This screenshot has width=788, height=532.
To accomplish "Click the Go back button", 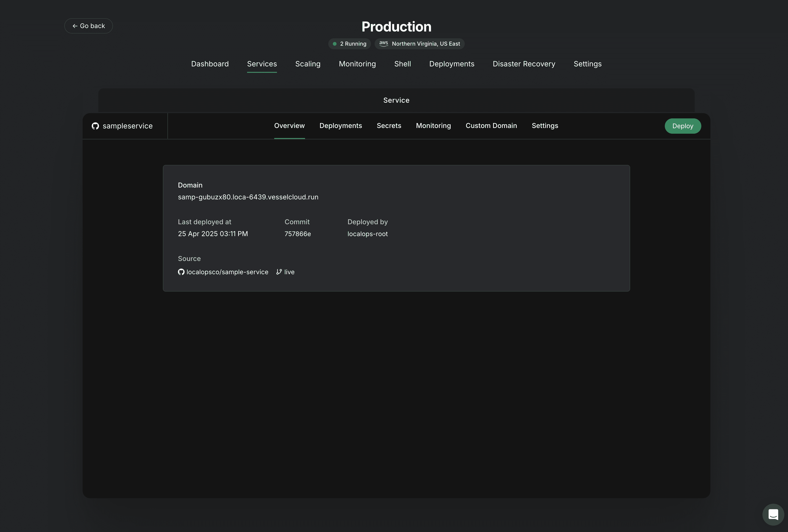I will click(x=89, y=26).
